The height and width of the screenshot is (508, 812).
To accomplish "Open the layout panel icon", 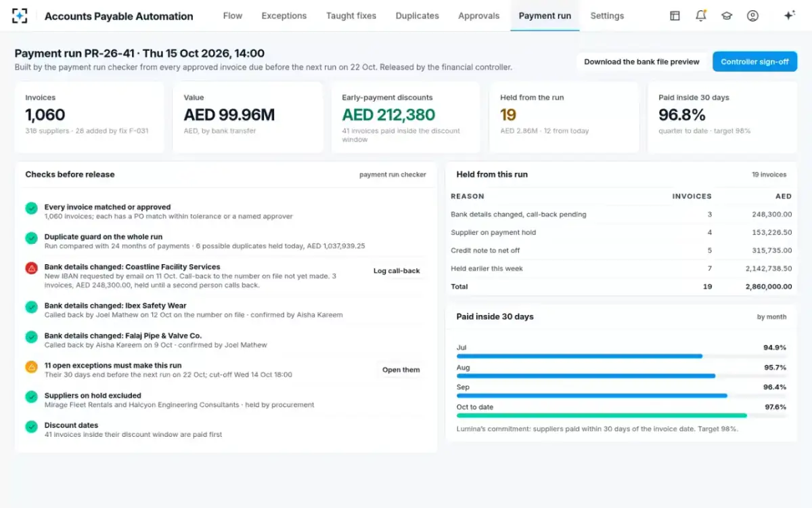I will click(675, 16).
